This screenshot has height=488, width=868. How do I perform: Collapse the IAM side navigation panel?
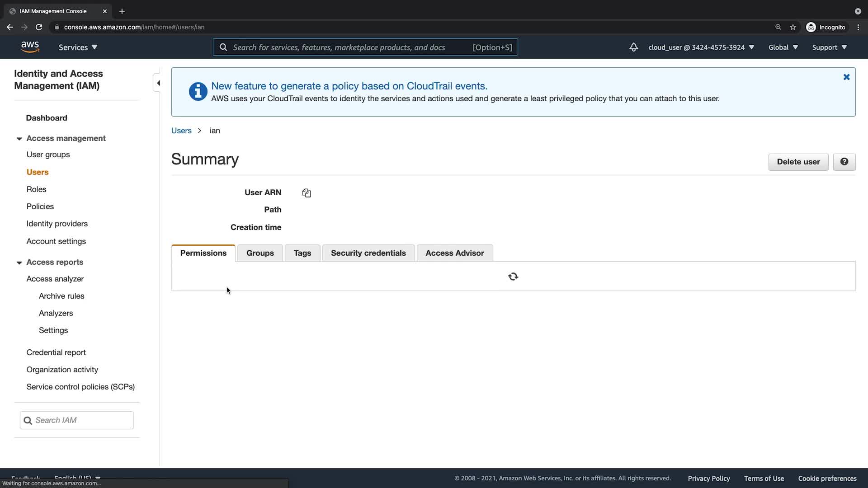click(x=158, y=83)
